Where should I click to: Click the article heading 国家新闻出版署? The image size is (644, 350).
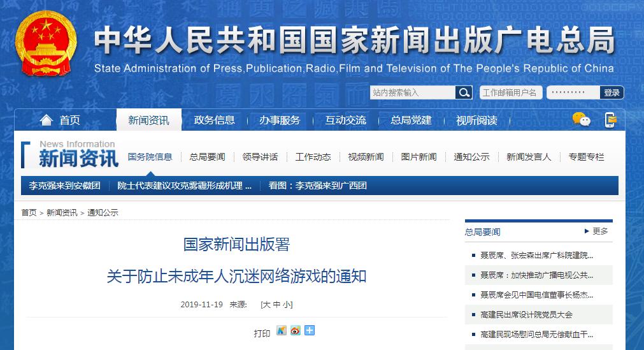click(x=236, y=244)
